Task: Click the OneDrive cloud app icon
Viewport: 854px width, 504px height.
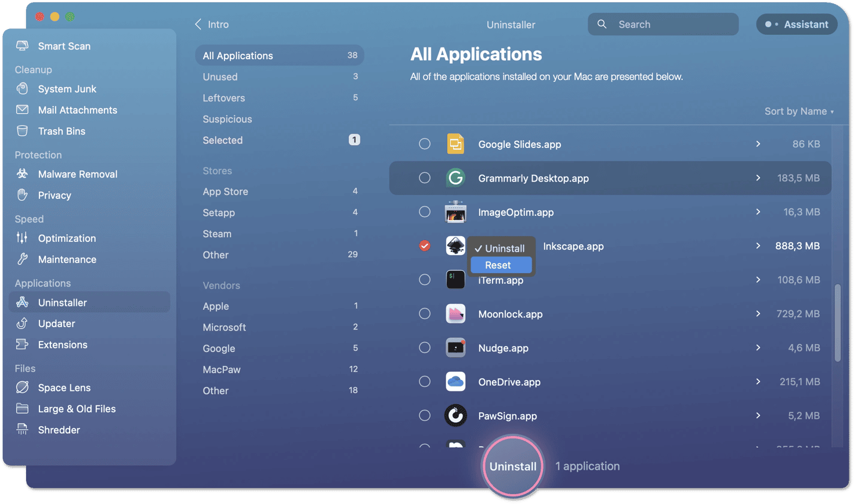Action: click(455, 382)
